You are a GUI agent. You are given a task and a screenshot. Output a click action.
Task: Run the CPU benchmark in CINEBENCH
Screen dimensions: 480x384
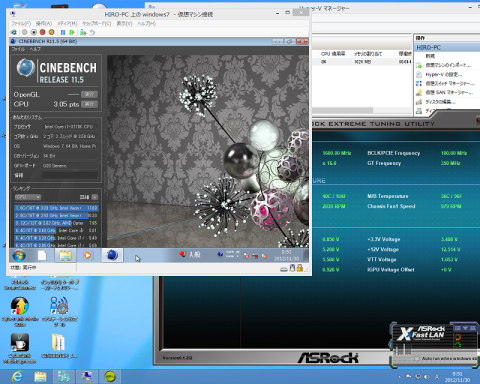[89, 104]
